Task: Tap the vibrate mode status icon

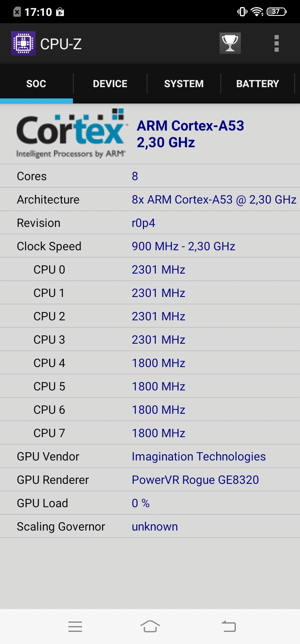Action: click(x=242, y=12)
